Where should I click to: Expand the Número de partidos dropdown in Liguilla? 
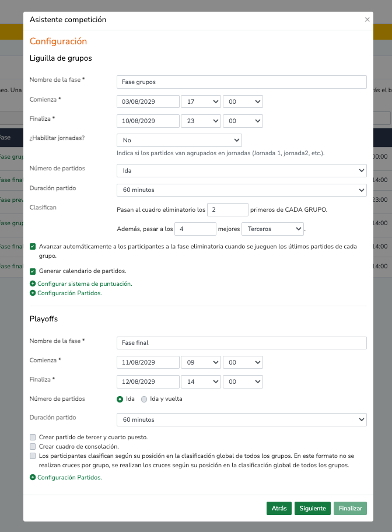point(242,170)
